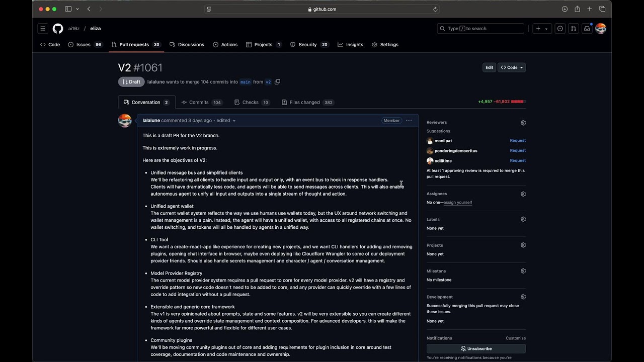Switch to the Files changed tab
The width and height of the screenshot is (644, 362).
[307, 102]
